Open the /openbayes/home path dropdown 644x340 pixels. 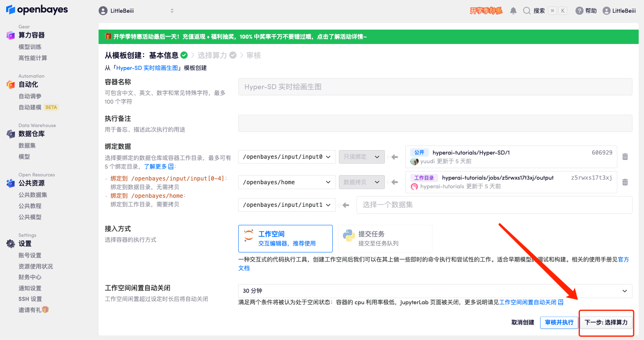click(x=287, y=182)
